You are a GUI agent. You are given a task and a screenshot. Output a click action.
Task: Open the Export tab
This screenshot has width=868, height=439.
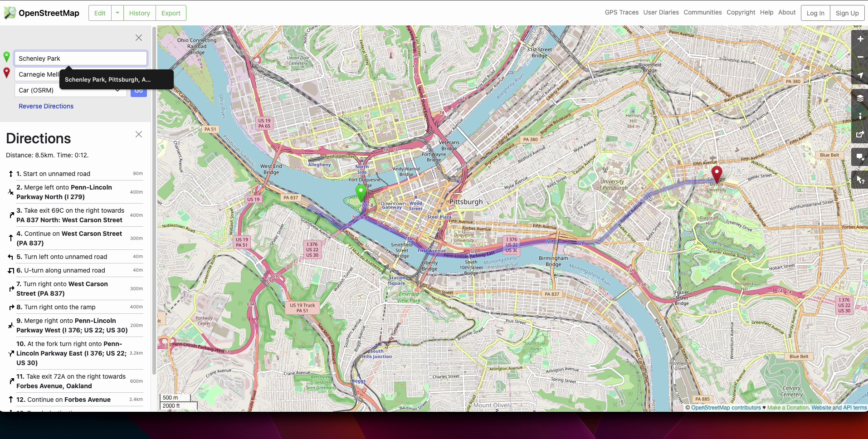coord(171,13)
